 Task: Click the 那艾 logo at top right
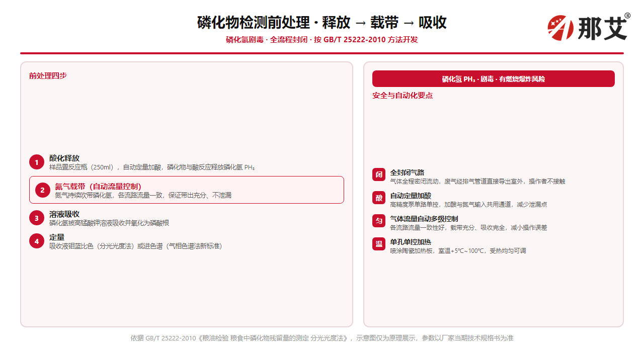[x=589, y=27]
